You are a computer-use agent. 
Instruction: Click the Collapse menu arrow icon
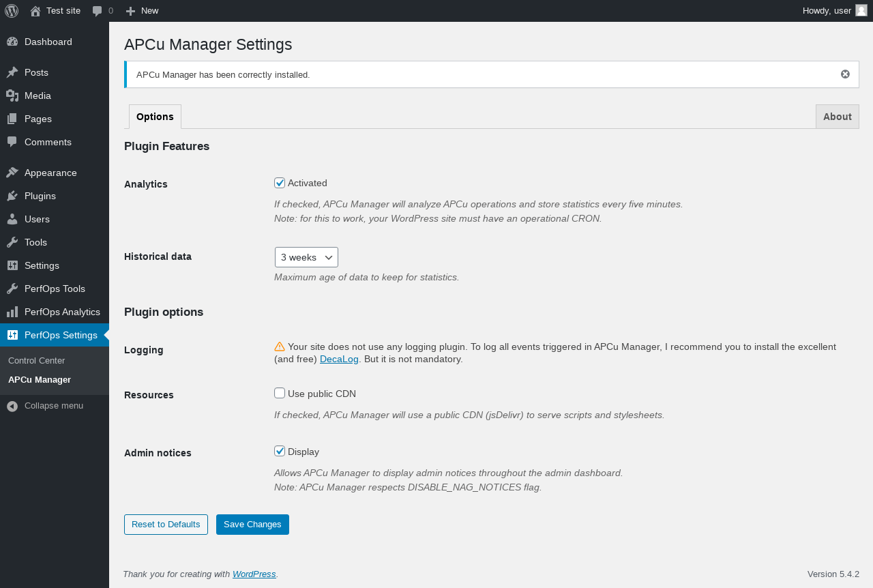click(12, 406)
